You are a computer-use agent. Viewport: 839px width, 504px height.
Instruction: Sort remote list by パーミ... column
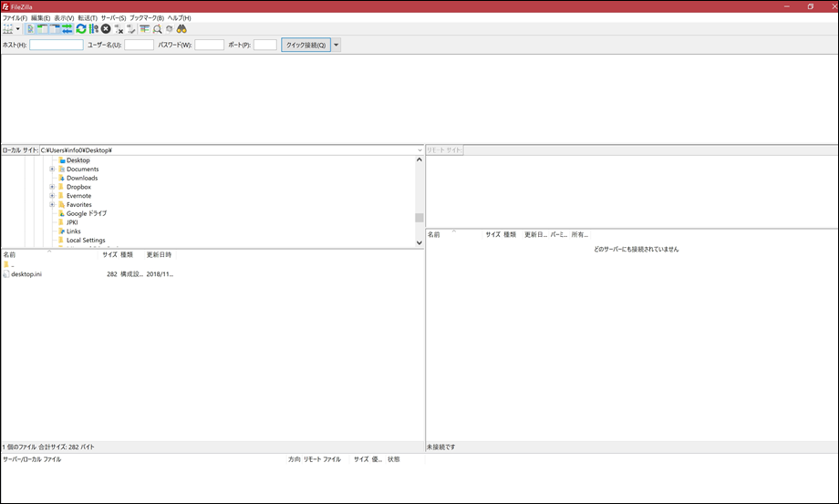click(559, 234)
